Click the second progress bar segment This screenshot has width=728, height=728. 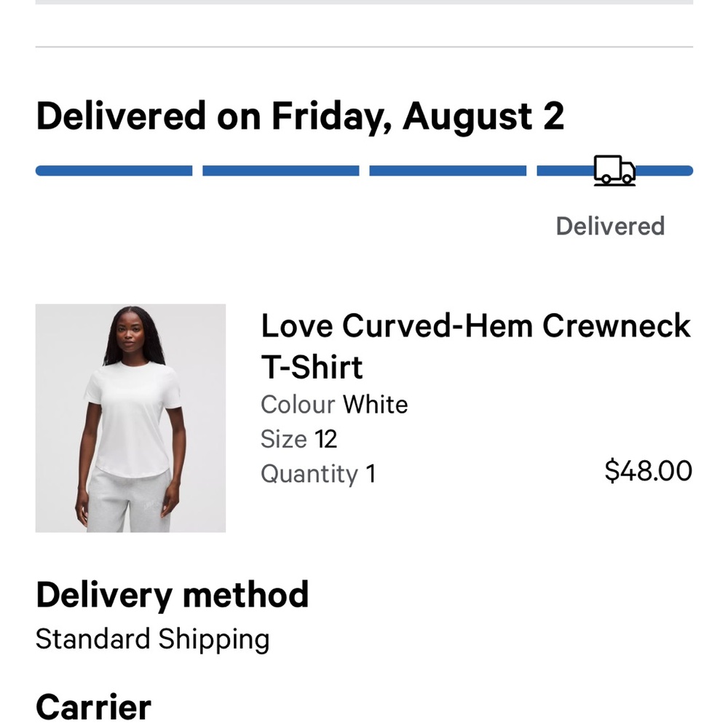click(280, 171)
